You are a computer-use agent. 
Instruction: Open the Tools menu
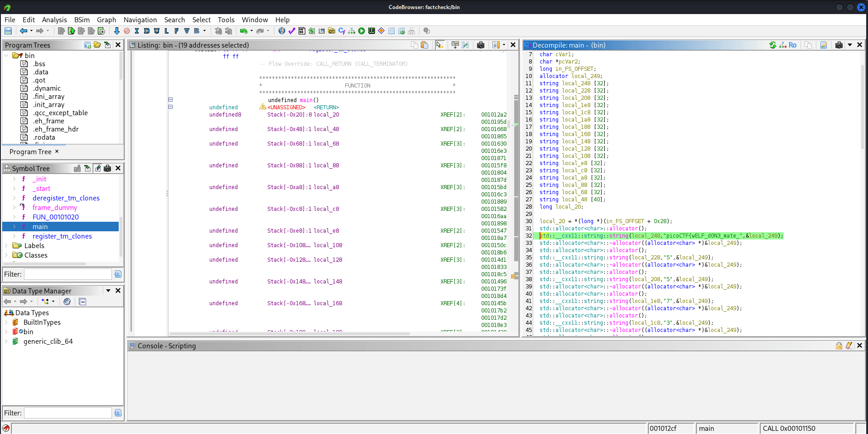(226, 20)
